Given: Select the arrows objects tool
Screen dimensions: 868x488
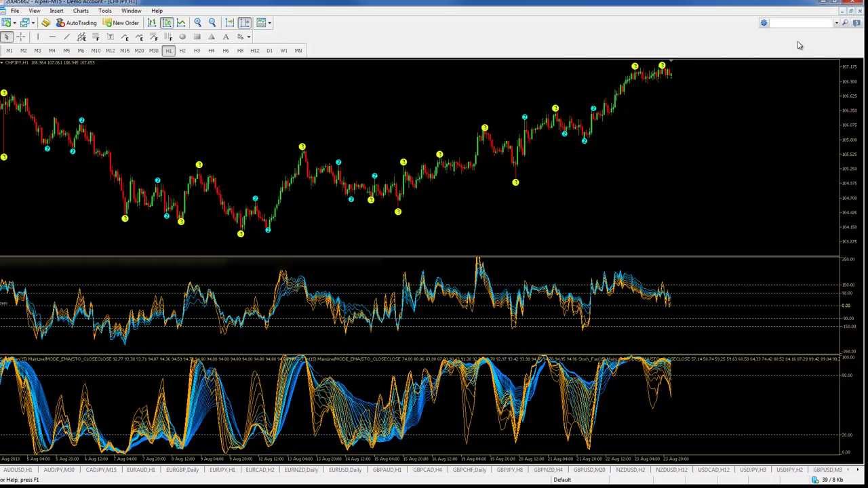Looking at the screenshot, I should 240,37.
